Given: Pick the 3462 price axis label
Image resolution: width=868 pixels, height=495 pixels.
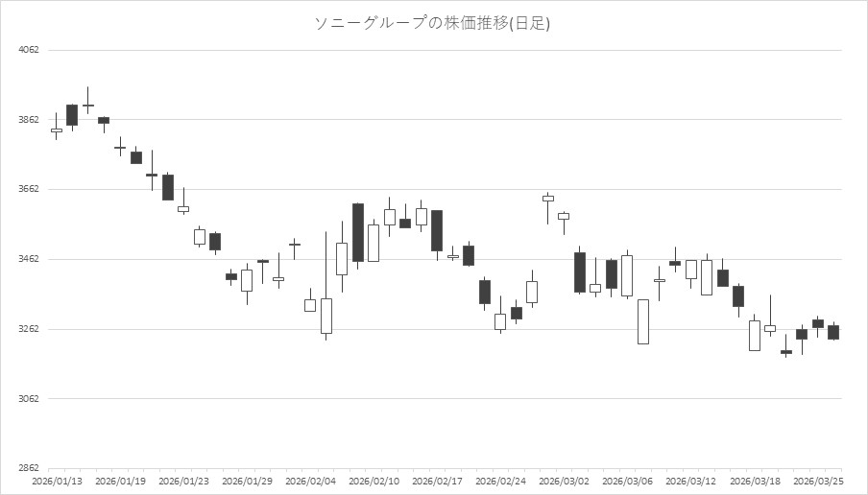Looking at the screenshot, I should tap(29, 260).
